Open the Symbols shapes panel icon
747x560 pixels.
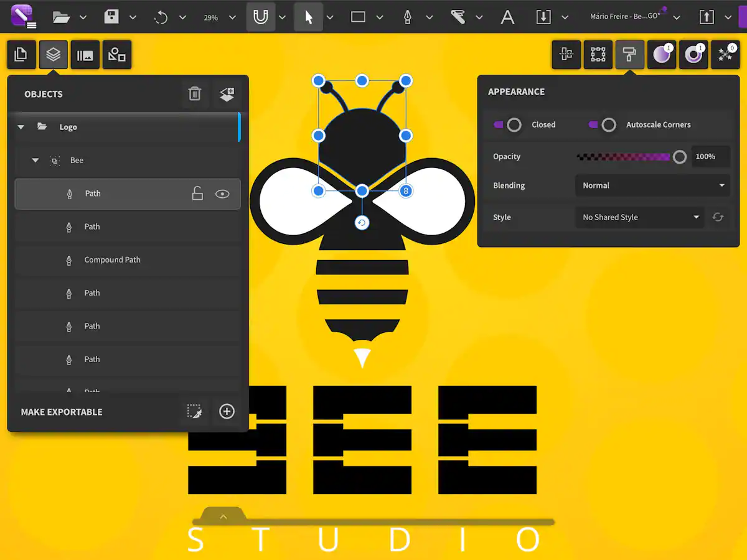(116, 55)
